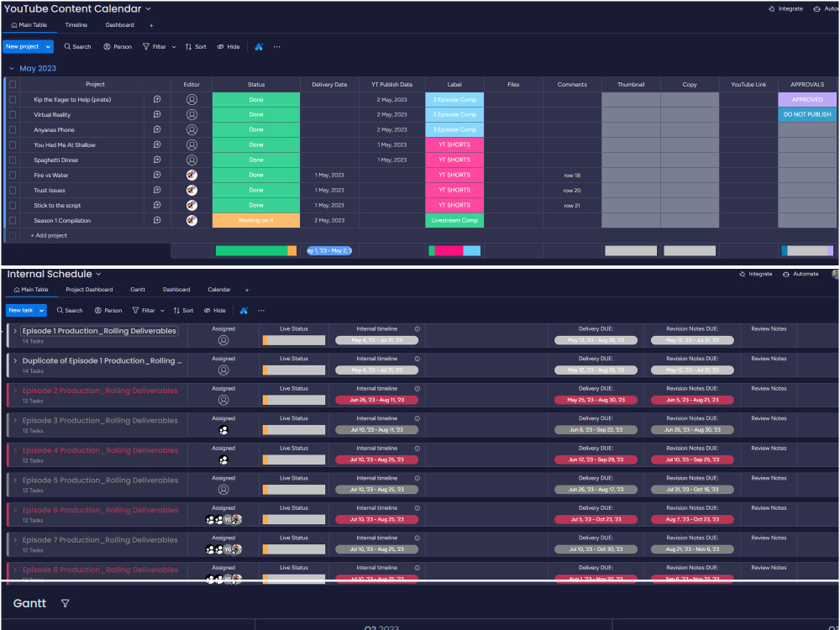Image resolution: width=840 pixels, height=630 pixels.
Task: Add a view with plus next to Dashboard tab
Action: [151, 25]
